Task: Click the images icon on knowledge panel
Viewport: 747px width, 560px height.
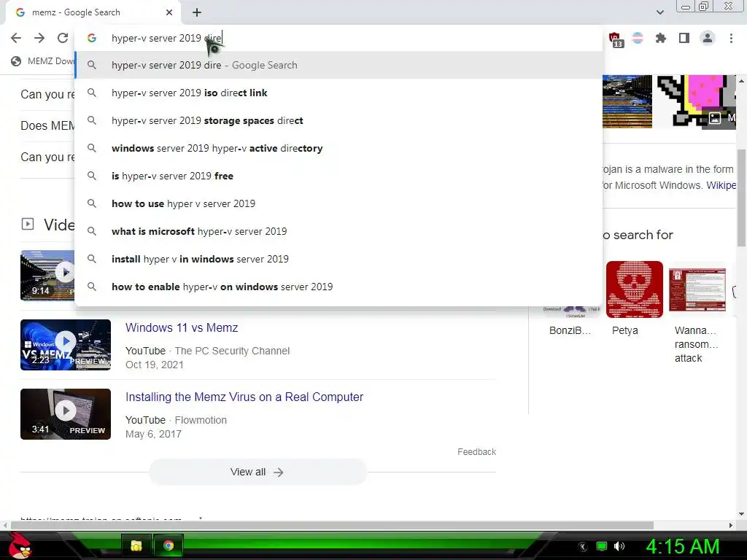Action: coord(715,117)
